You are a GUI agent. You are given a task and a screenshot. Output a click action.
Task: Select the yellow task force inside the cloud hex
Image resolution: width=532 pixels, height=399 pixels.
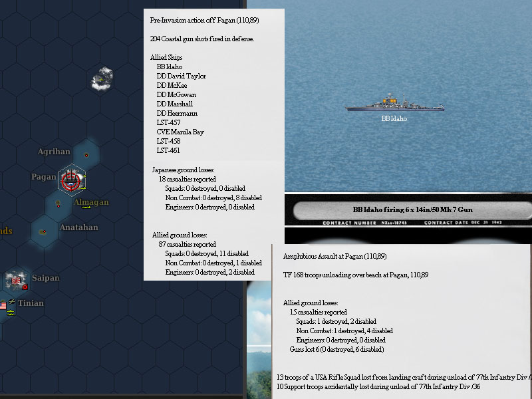point(100,80)
